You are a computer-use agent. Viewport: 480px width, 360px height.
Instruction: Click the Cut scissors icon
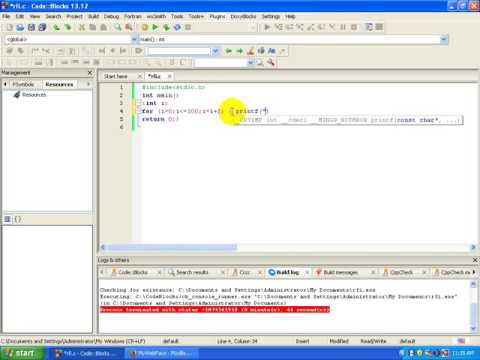[x=82, y=27]
